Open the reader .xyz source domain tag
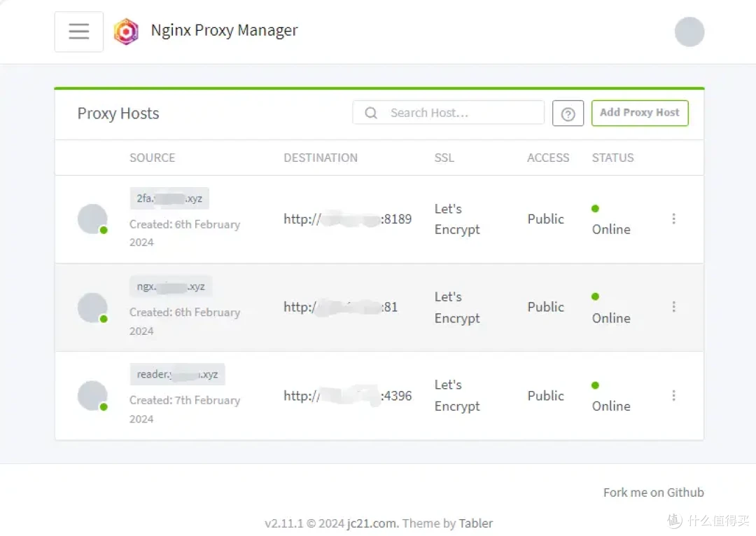The height and width of the screenshot is (536, 756). pos(177,374)
